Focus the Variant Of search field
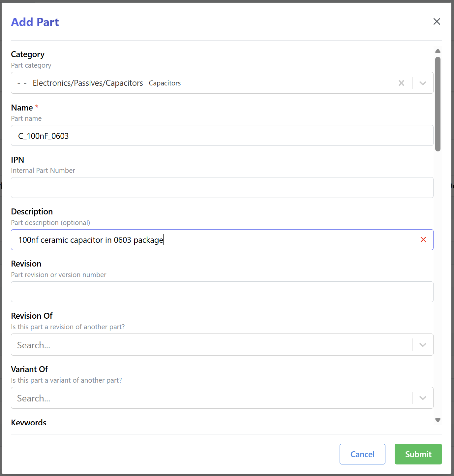Screen dimensions: 454x476 tap(211, 398)
